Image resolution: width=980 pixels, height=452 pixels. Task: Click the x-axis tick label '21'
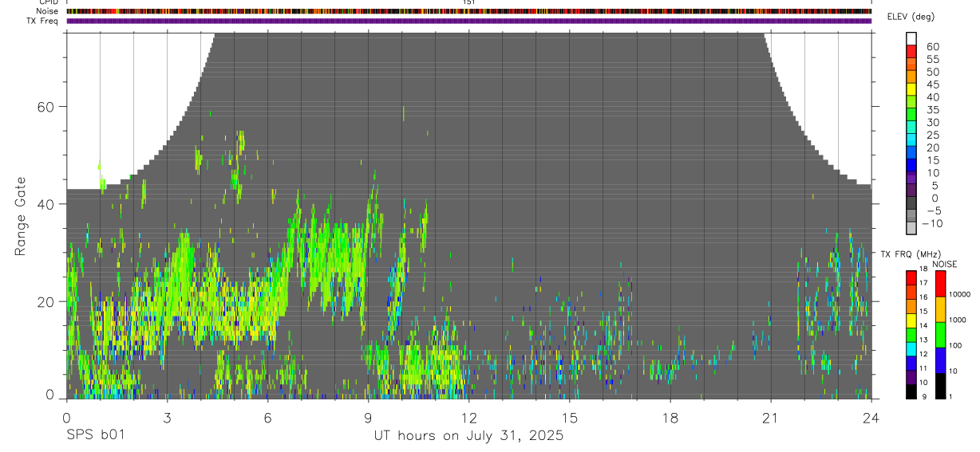[x=771, y=418]
